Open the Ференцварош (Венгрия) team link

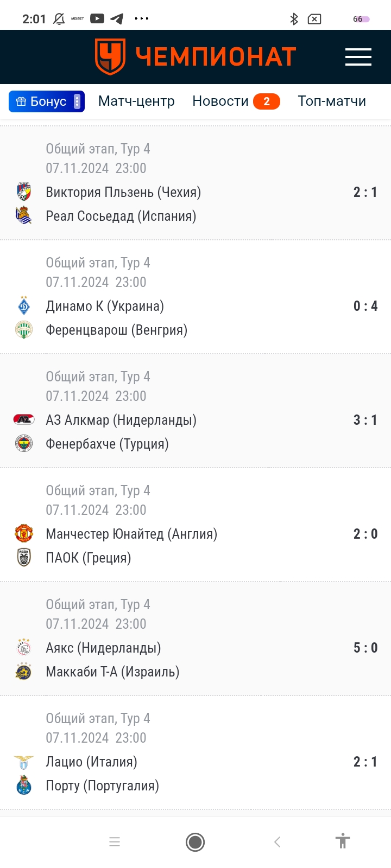click(116, 330)
